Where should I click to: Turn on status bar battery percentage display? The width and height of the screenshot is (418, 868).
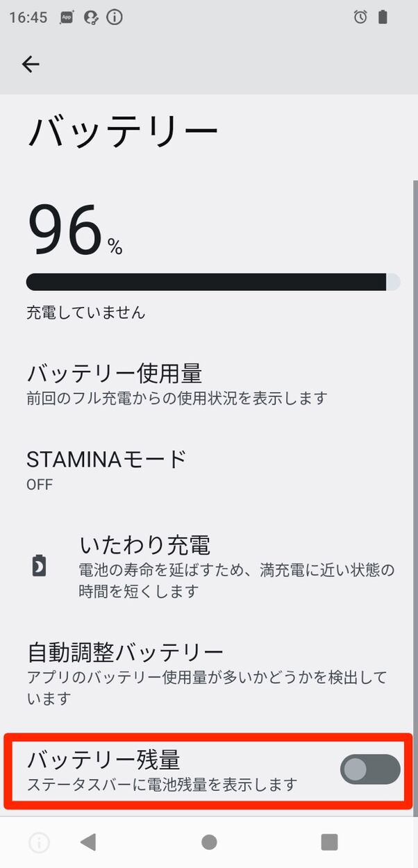(369, 769)
